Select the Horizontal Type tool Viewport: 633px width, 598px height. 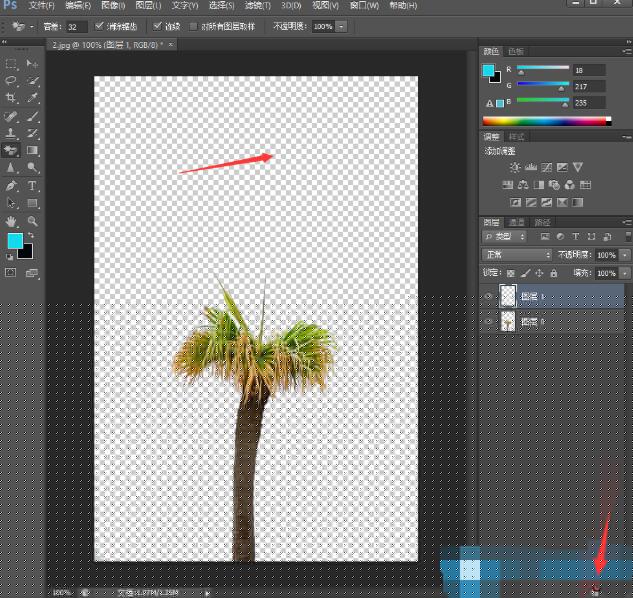(x=33, y=186)
